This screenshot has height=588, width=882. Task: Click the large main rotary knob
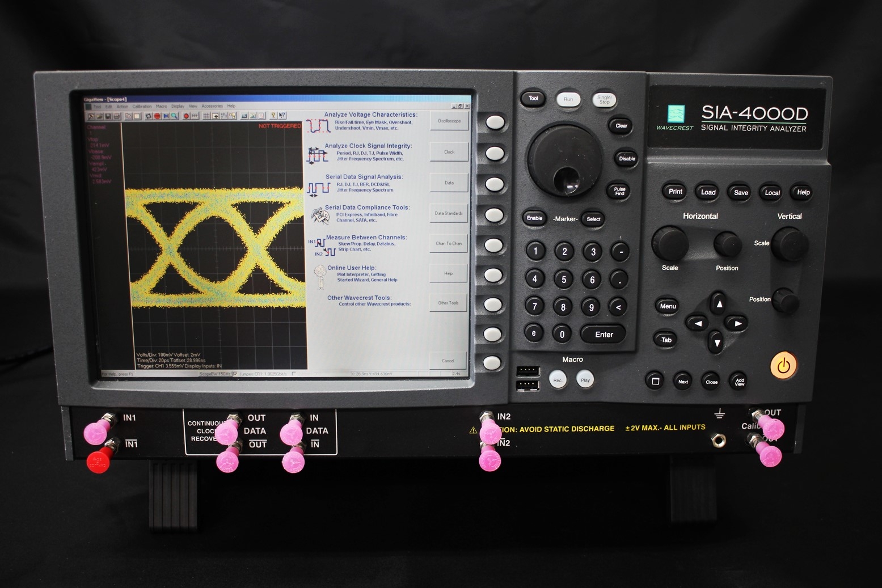(x=564, y=160)
